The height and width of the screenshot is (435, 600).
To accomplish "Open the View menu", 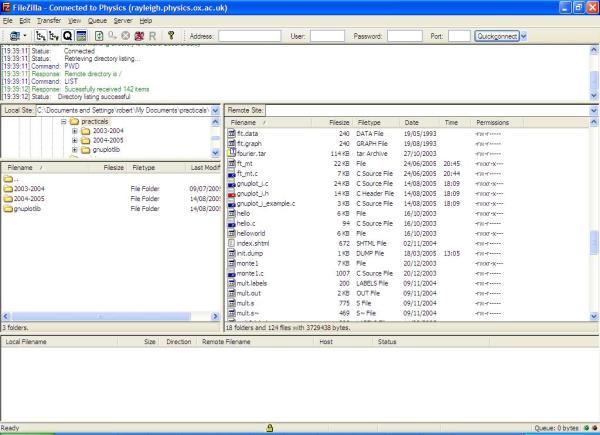I will coord(74,21).
